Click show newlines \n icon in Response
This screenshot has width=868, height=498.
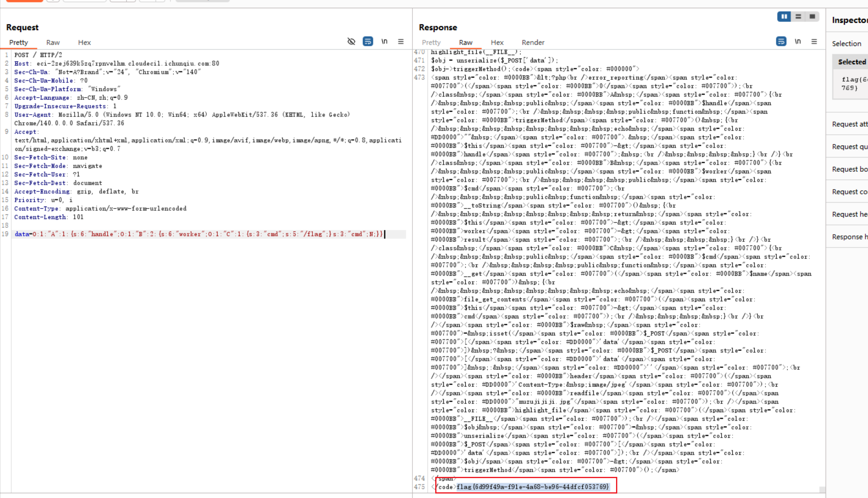[x=798, y=41]
